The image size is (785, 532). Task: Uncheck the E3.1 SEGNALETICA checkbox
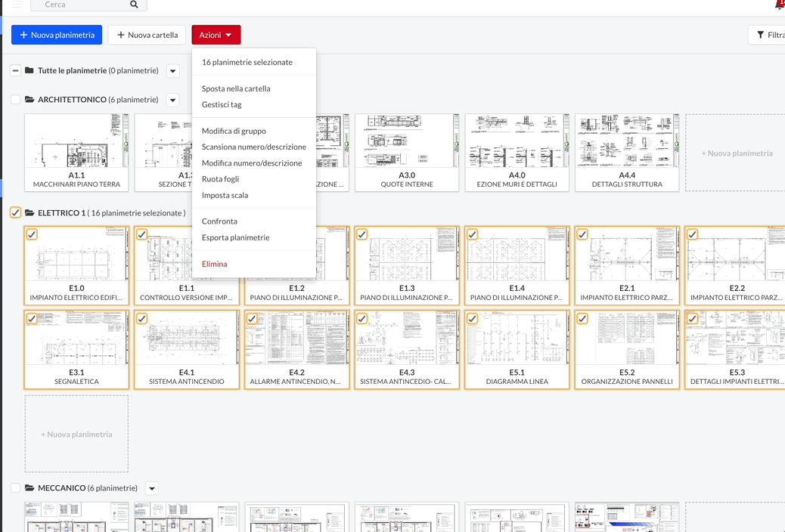click(32, 318)
